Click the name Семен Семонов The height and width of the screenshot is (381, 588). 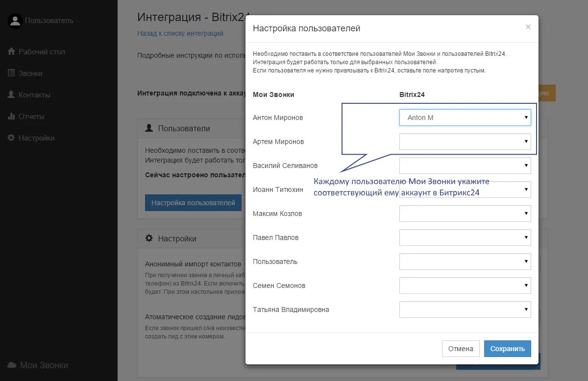click(x=279, y=286)
